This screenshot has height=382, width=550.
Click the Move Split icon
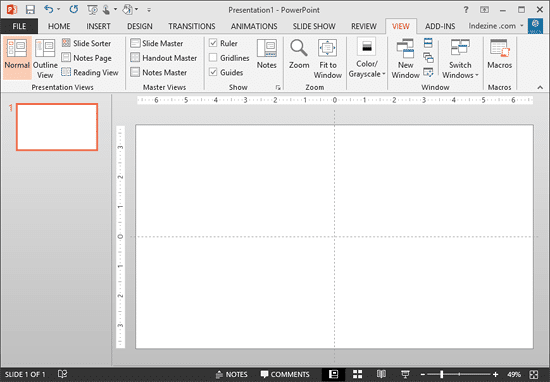428,72
